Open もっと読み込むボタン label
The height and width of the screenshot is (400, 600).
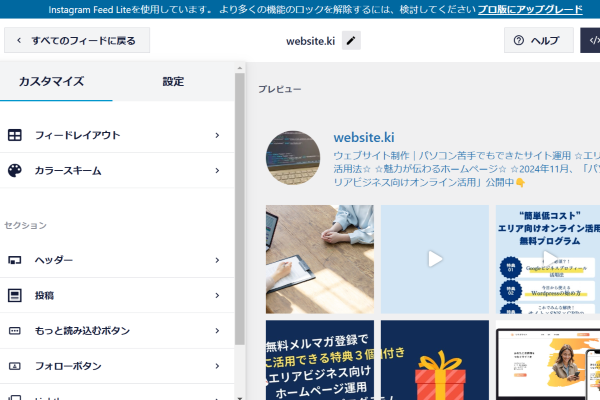tap(82, 331)
